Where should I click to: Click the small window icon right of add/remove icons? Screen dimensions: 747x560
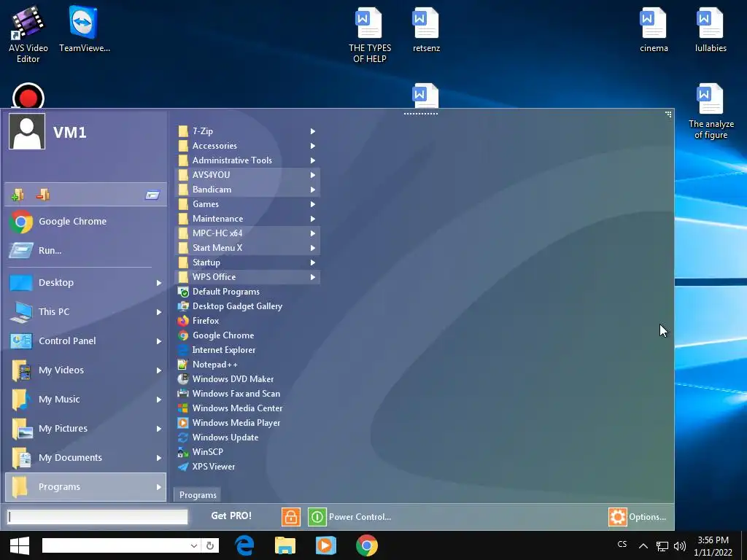click(152, 195)
